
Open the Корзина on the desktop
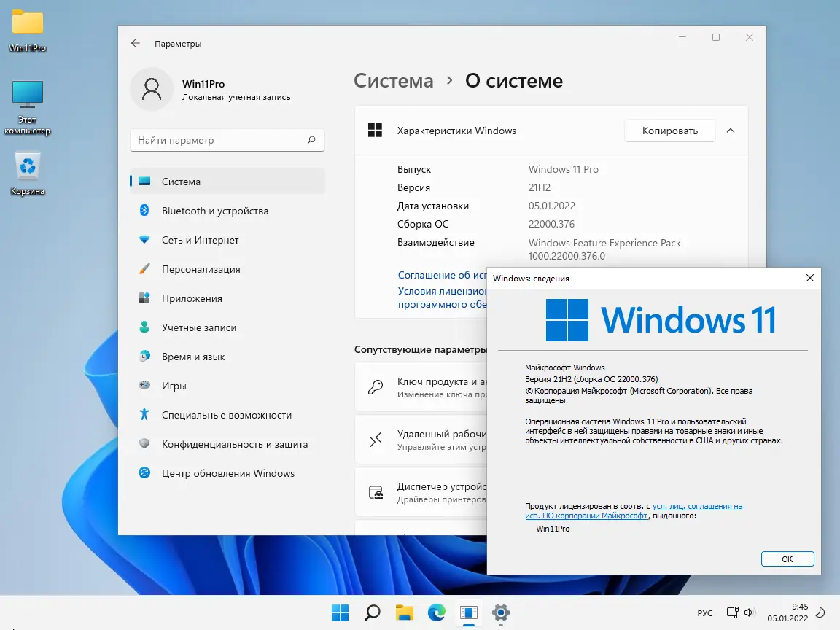click(27, 166)
